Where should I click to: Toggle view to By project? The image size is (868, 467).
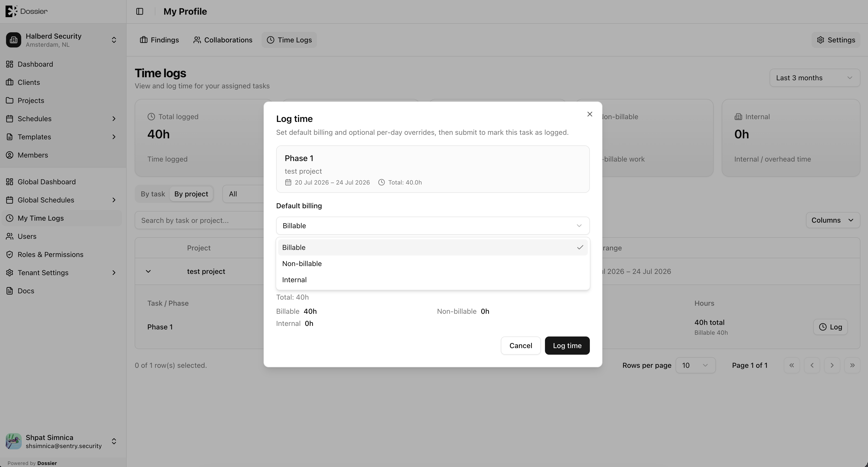point(191,194)
